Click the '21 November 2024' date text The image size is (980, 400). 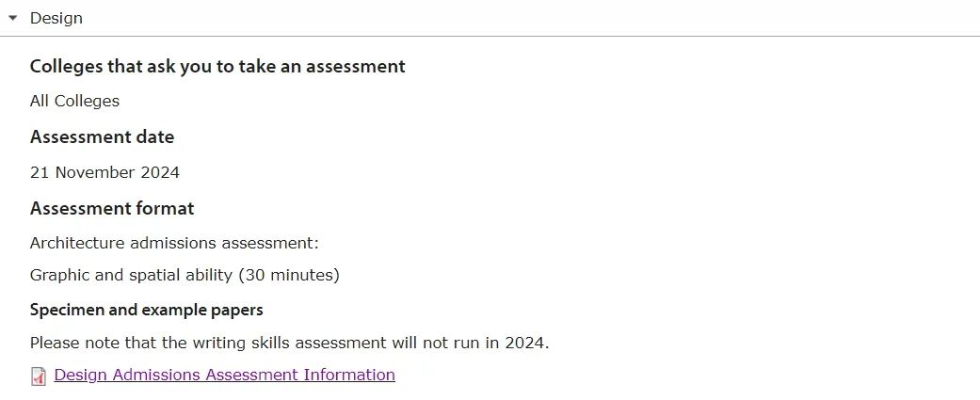(x=105, y=172)
